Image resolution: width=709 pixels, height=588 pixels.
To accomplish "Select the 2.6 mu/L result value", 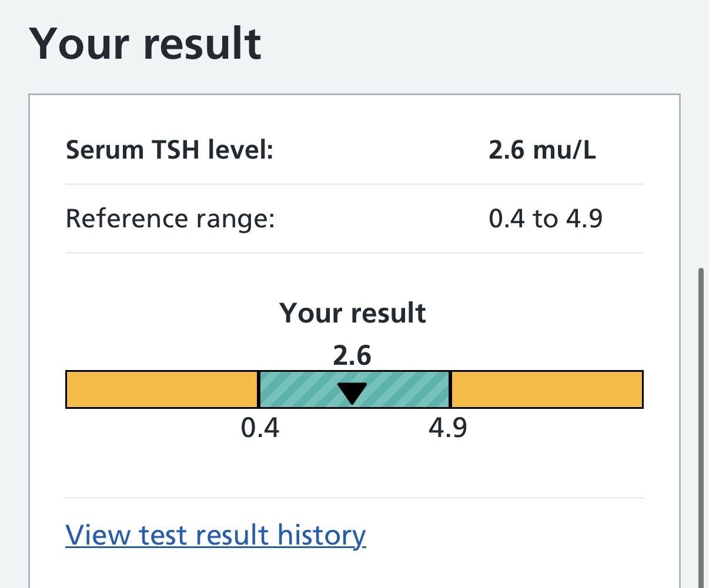I will pos(541,150).
